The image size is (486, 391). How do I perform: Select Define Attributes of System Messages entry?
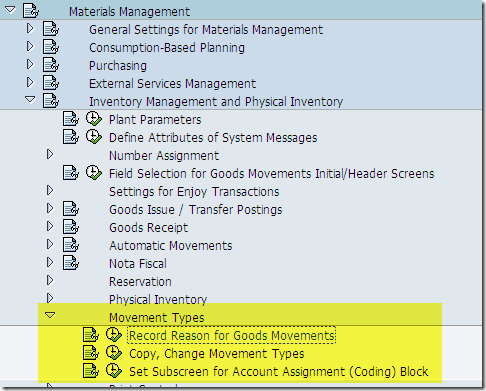tap(213, 138)
